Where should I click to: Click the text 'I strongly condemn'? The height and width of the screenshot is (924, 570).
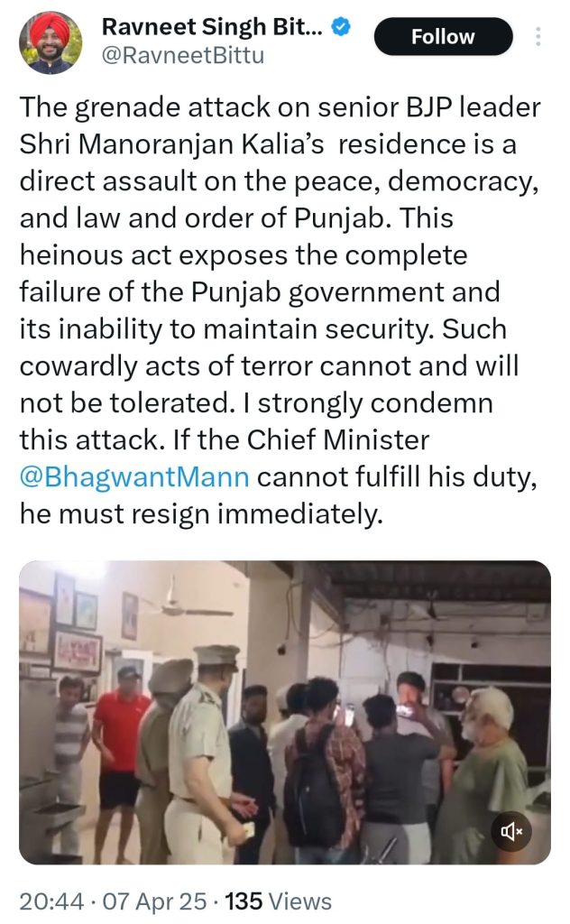[x=367, y=403]
